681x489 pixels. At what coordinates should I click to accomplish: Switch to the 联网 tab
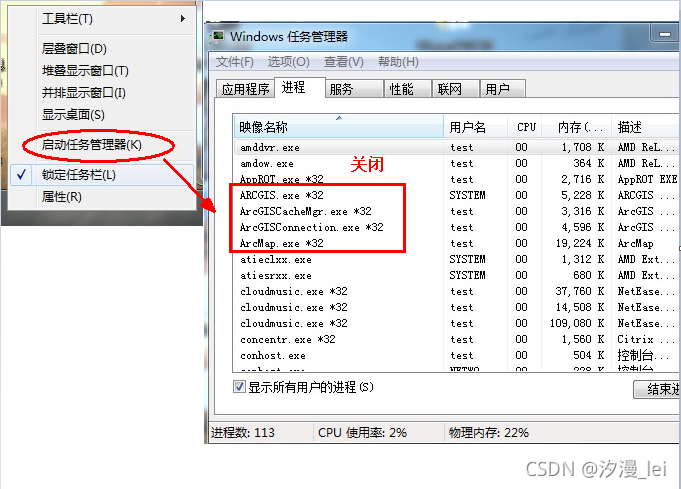point(456,89)
